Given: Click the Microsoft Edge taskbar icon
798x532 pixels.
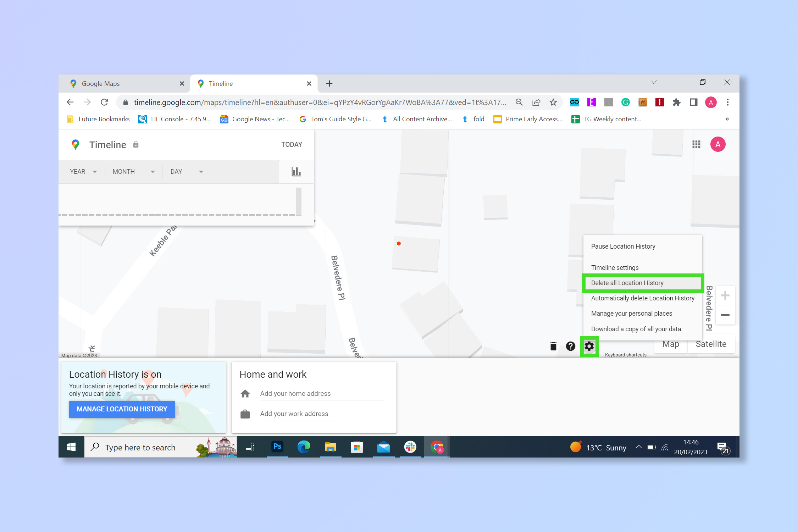Looking at the screenshot, I should (x=303, y=447).
